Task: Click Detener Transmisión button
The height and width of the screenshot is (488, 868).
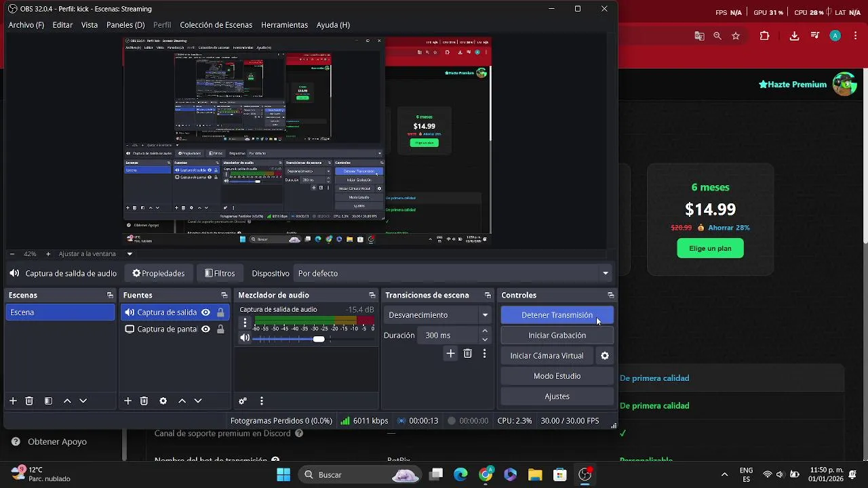Action: click(557, 315)
